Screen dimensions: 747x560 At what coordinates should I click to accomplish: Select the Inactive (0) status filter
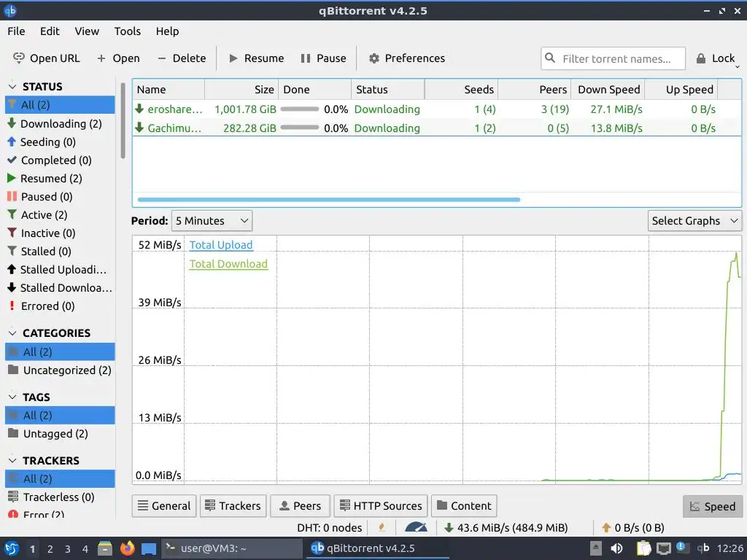point(60,233)
